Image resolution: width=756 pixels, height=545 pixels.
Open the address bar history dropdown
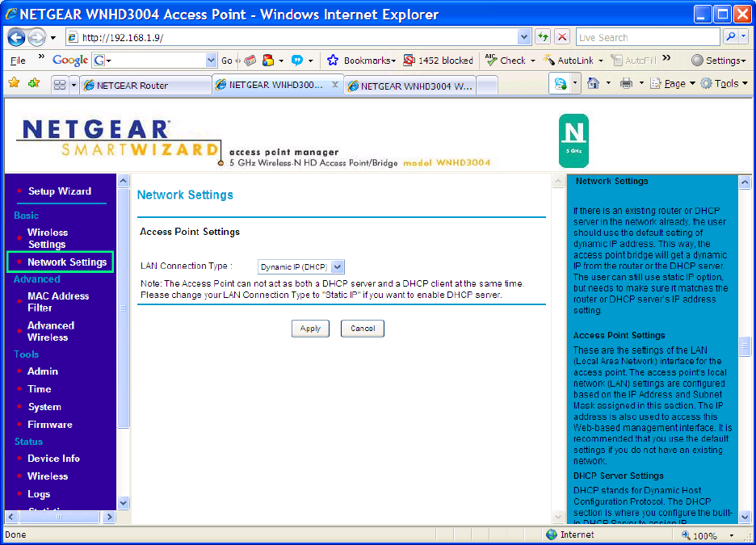tap(524, 36)
